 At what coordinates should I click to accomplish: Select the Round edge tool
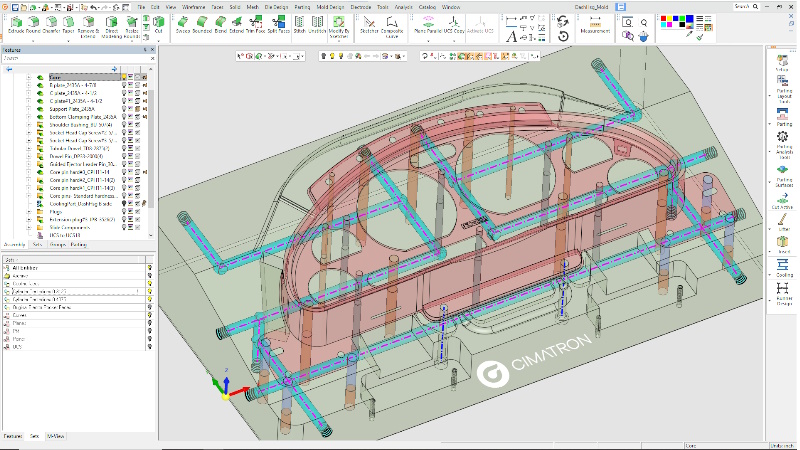pyautogui.click(x=34, y=24)
